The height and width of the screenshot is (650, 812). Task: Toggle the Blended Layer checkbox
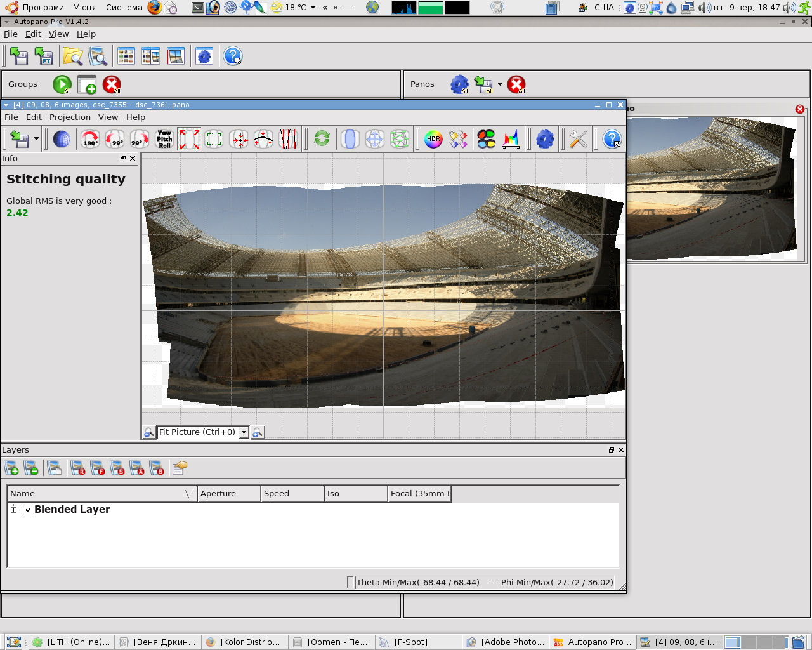point(29,510)
